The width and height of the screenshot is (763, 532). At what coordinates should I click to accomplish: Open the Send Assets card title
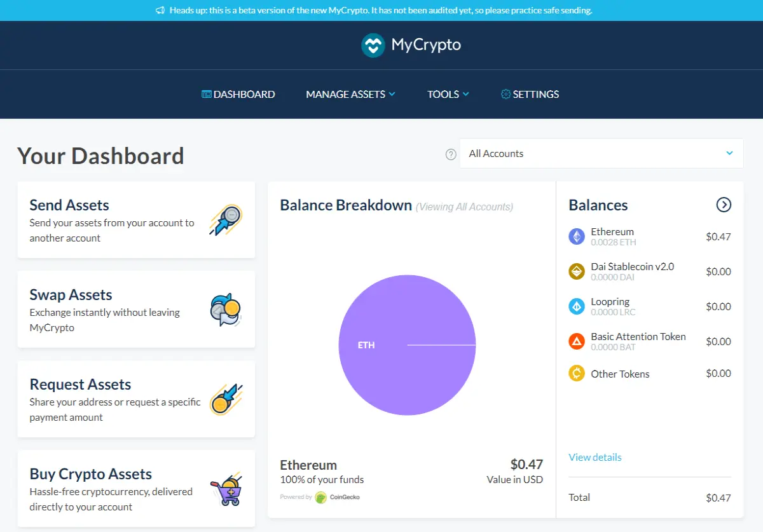click(69, 205)
